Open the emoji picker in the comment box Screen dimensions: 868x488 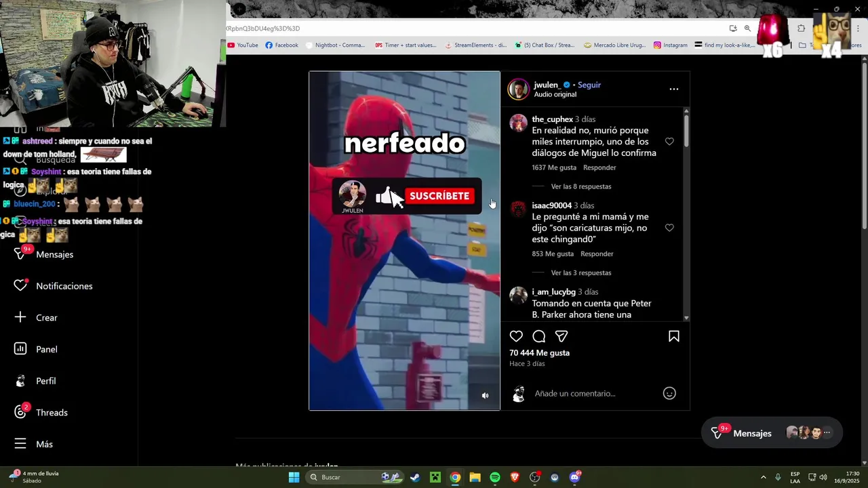pyautogui.click(x=669, y=393)
